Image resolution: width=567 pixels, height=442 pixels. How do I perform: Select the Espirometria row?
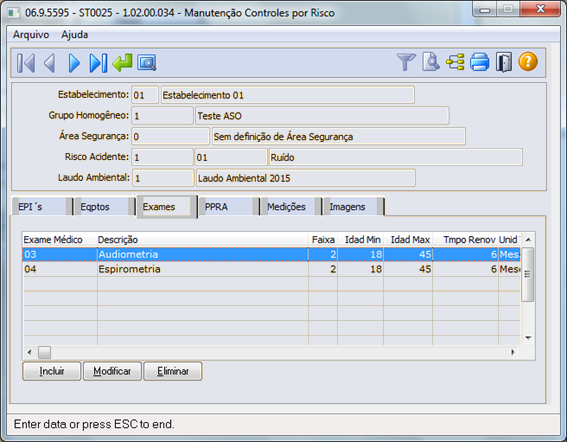(271, 269)
